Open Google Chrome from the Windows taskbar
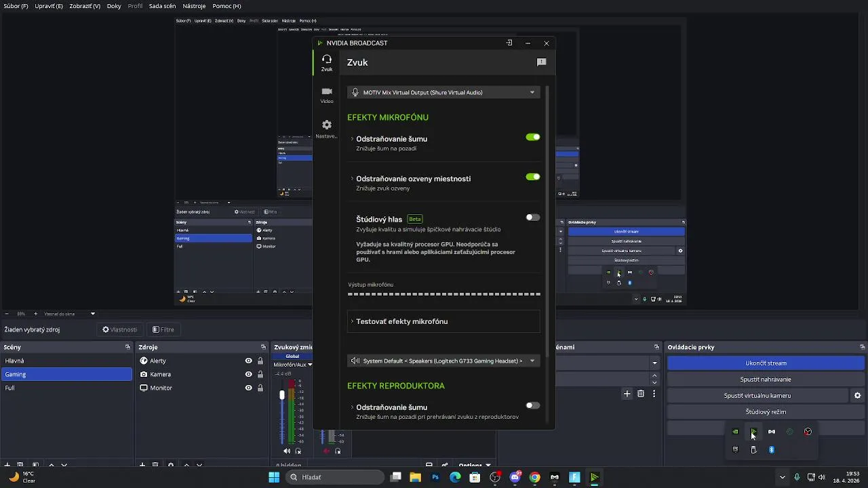The width and height of the screenshot is (868, 488). click(x=534, y=477)
